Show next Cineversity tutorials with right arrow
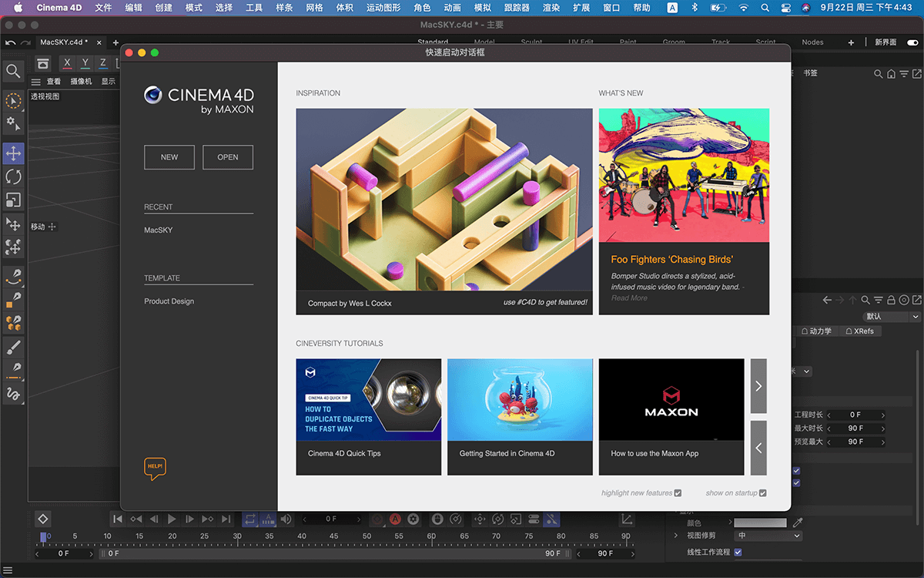 (x=758, y=385)
